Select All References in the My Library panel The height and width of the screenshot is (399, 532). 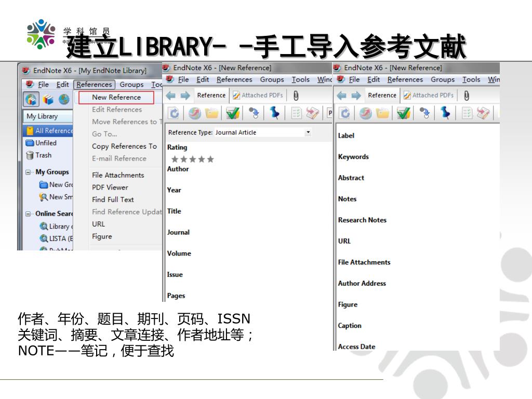point(48,130)
